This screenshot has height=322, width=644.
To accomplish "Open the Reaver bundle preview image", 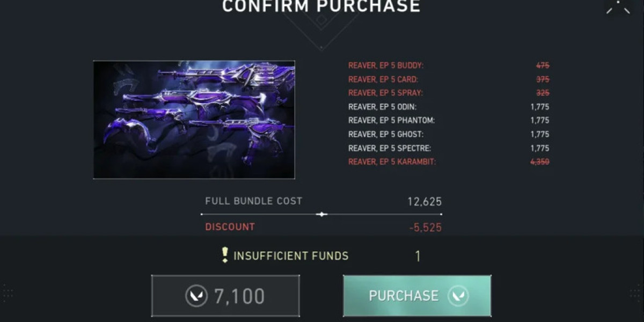I will [x=194, y=119].
